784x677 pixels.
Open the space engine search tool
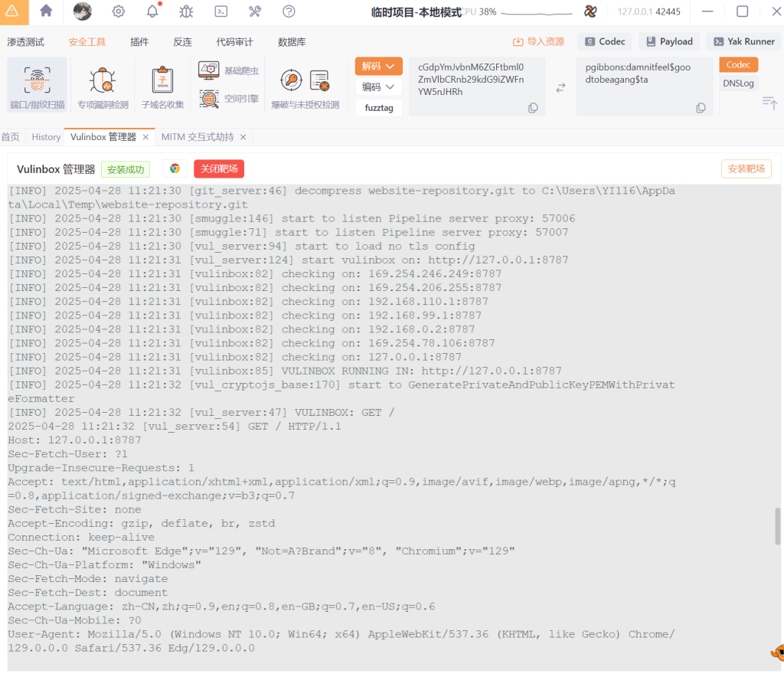229,99
